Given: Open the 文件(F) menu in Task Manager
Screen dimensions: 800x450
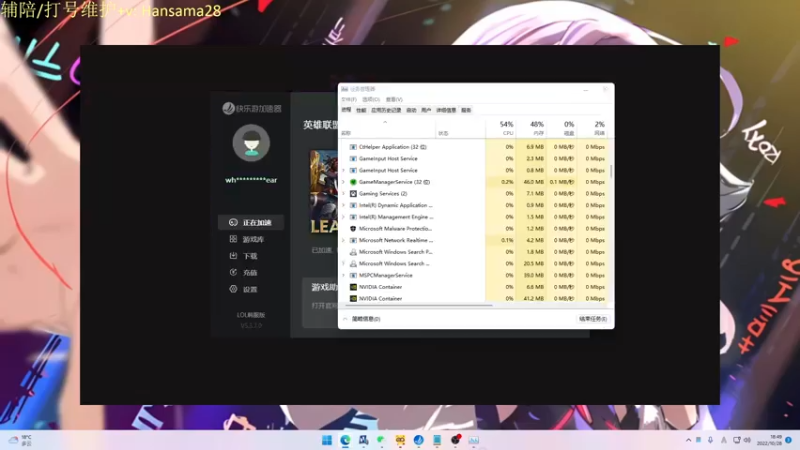Looking at the screenshot, I should [349, 99].
